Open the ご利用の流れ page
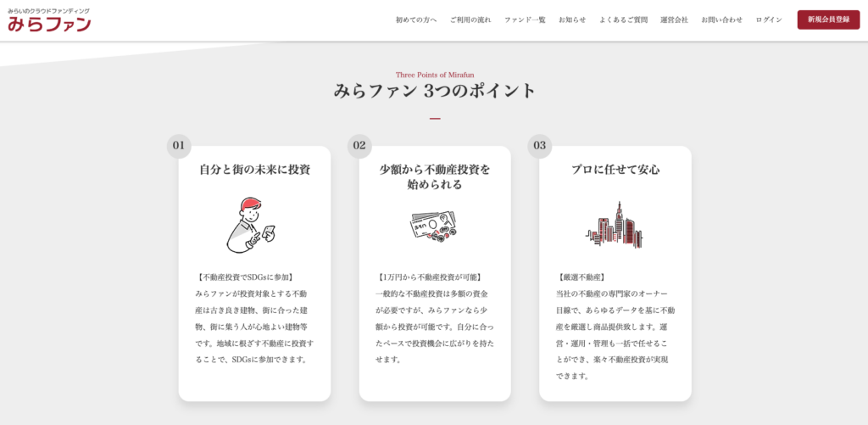The width and height of the screenshot is (868, 425). coord(470,20)
